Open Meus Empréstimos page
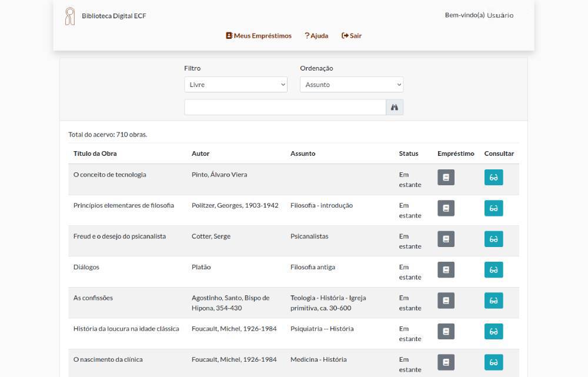Image resolution: width=588 pixels, height=377 pixels. (x=258, y=36)
